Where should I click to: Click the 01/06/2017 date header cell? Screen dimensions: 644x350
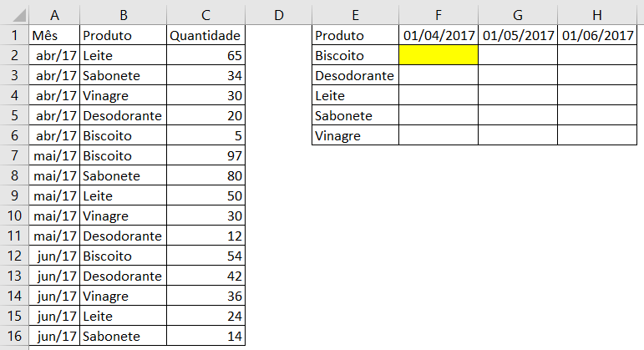(596, 35)
